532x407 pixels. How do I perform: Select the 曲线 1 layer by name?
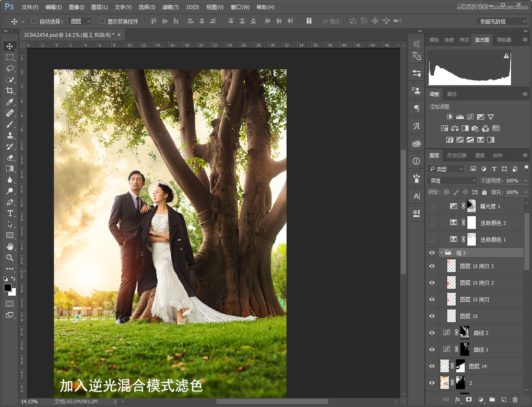[481, 350]
